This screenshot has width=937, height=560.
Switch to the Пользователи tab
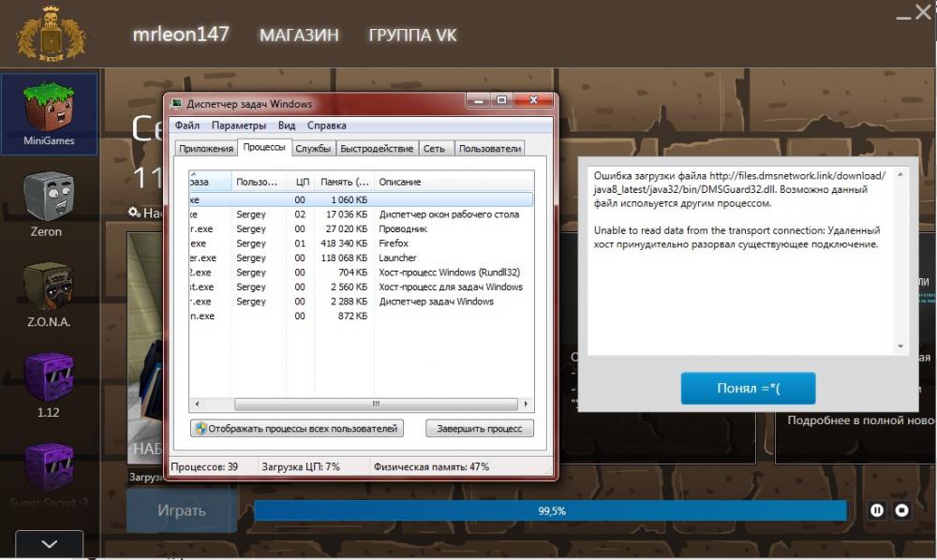click(490, 149)
